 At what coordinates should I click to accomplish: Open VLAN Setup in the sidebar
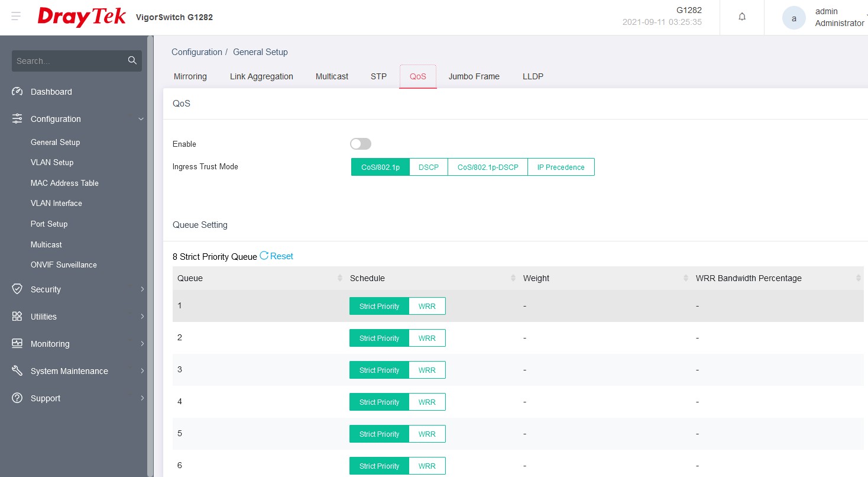(52, 162)
